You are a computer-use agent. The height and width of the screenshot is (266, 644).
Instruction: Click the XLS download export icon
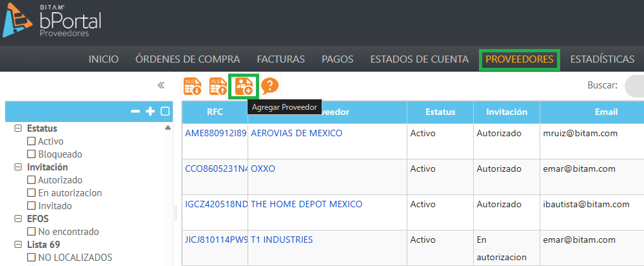click(193, 87)
